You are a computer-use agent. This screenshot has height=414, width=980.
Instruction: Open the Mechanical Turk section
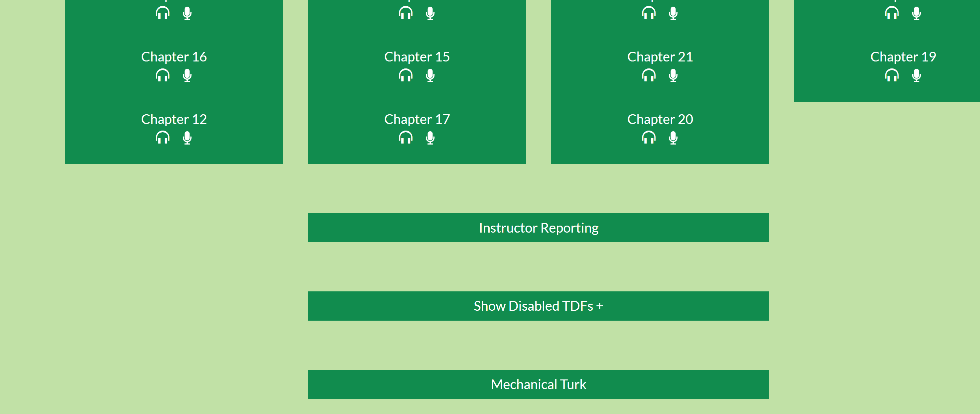[538, 384]
